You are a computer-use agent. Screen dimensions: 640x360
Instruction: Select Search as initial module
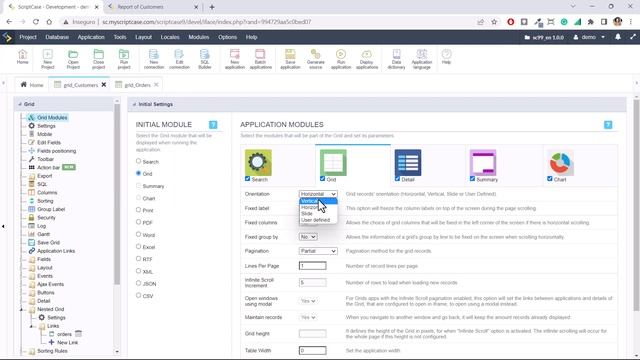[x=138, y=161]
